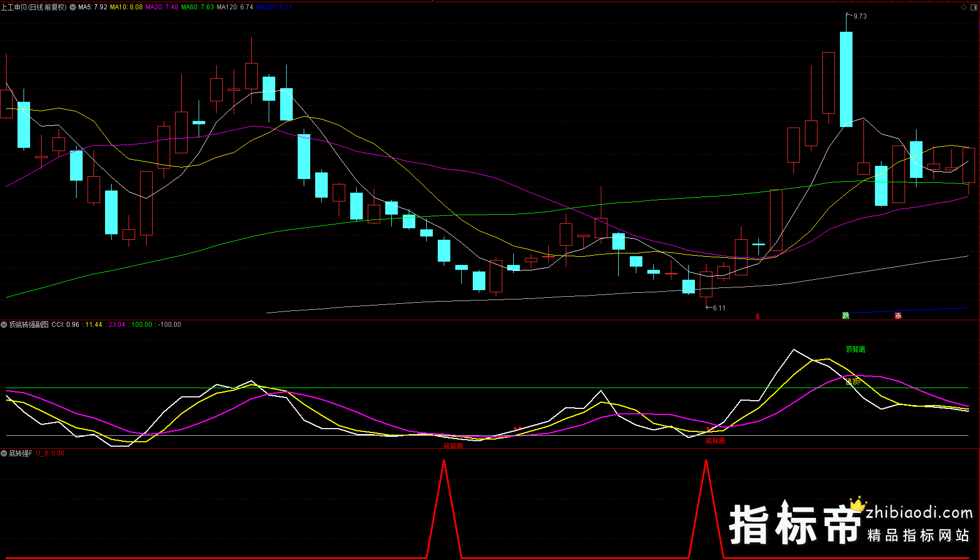Select the MA20: 7.48 label
This screenshot has width=980, height=560.
pyautogui.click(x=162, y=7)
